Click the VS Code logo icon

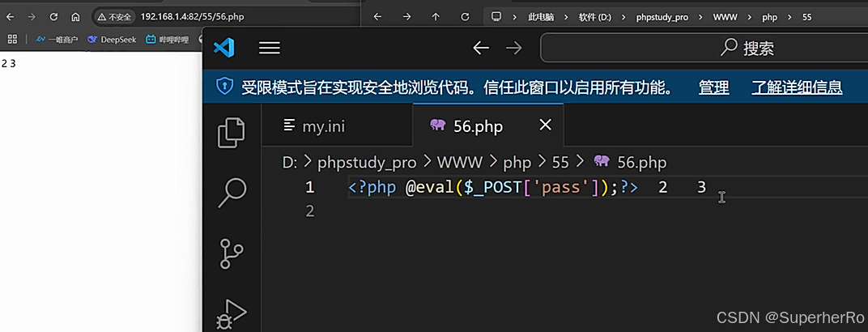pos(224,48)
